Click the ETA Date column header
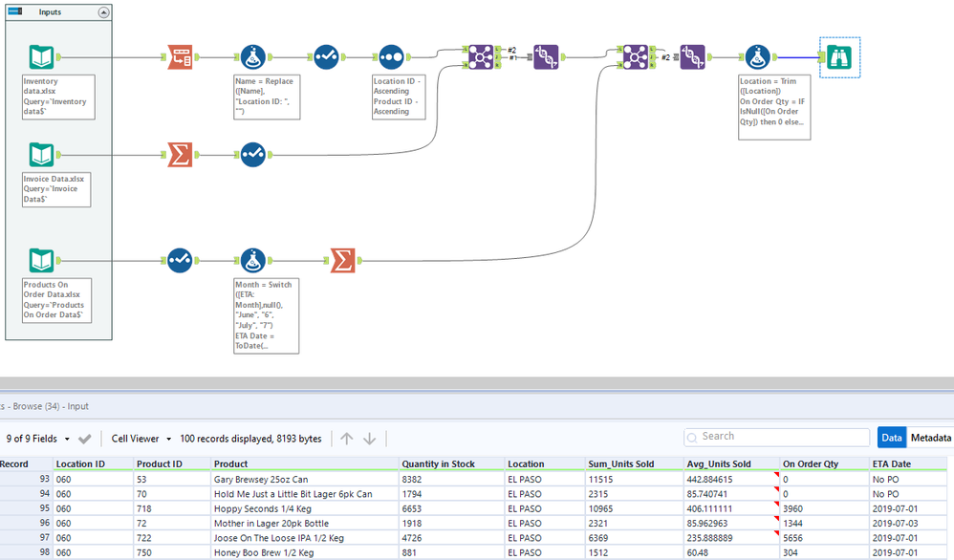The image size is (954, 560). 908,463
